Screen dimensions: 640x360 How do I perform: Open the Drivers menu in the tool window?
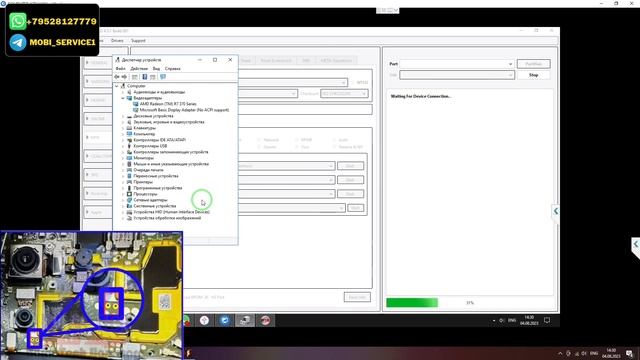click(x=117, y=41)
